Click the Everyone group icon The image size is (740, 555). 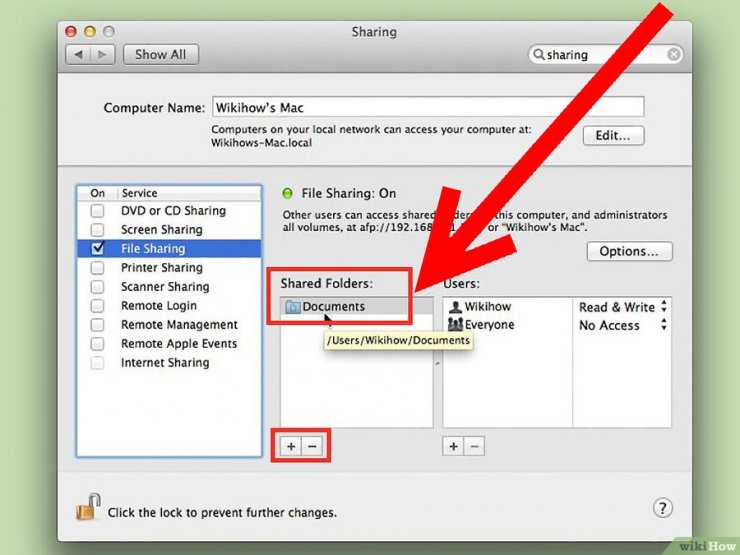click(x=455, y=325)
